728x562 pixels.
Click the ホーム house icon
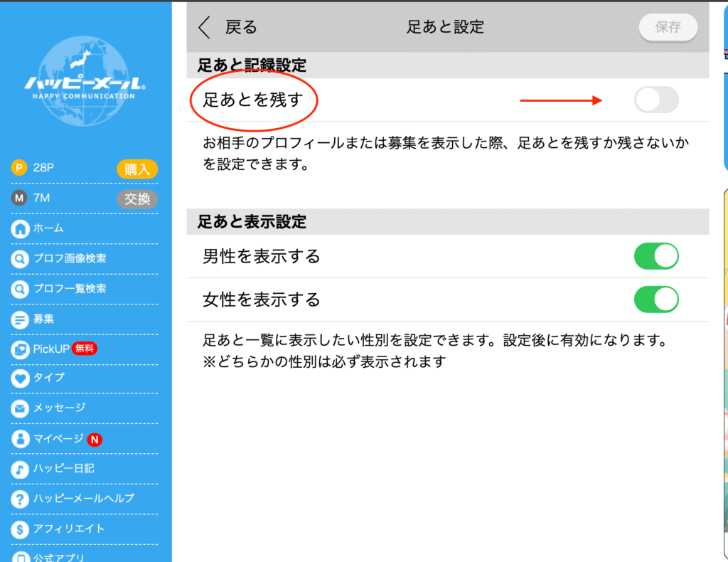click(20, 228)
